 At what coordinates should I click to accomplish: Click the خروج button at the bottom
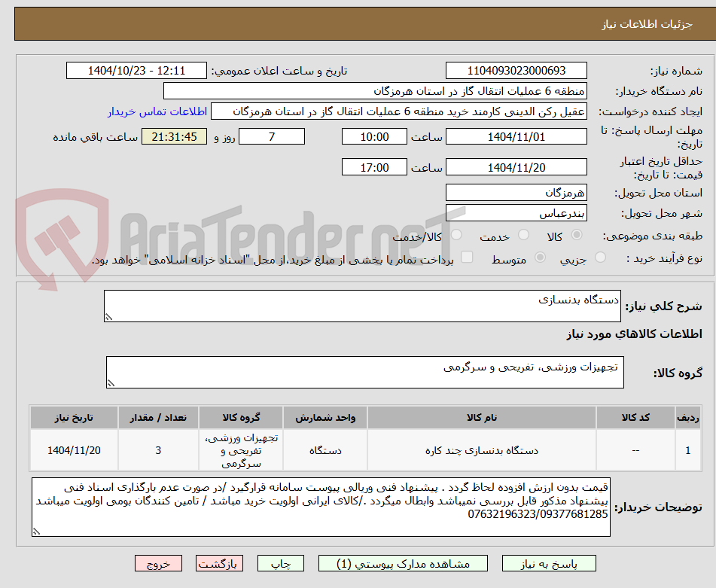(x=158, y=562)
